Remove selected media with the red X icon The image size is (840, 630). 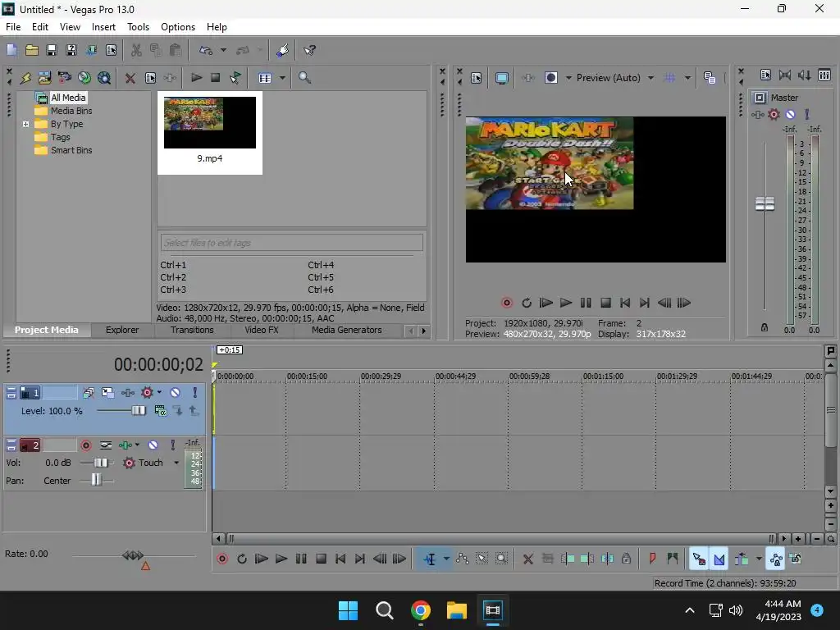click(x=130, y=78)
